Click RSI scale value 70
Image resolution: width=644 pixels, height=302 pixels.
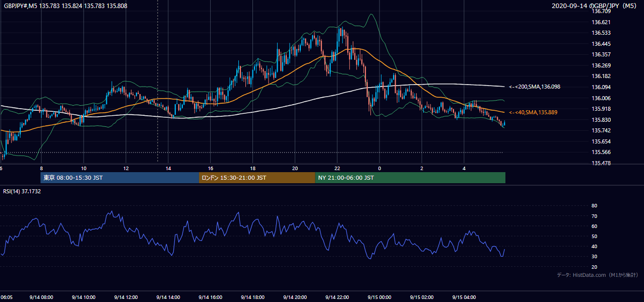tap(595, 216)
